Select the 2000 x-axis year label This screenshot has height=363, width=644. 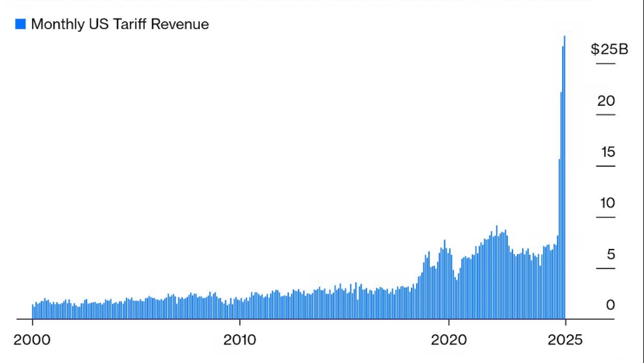(32, 340)
